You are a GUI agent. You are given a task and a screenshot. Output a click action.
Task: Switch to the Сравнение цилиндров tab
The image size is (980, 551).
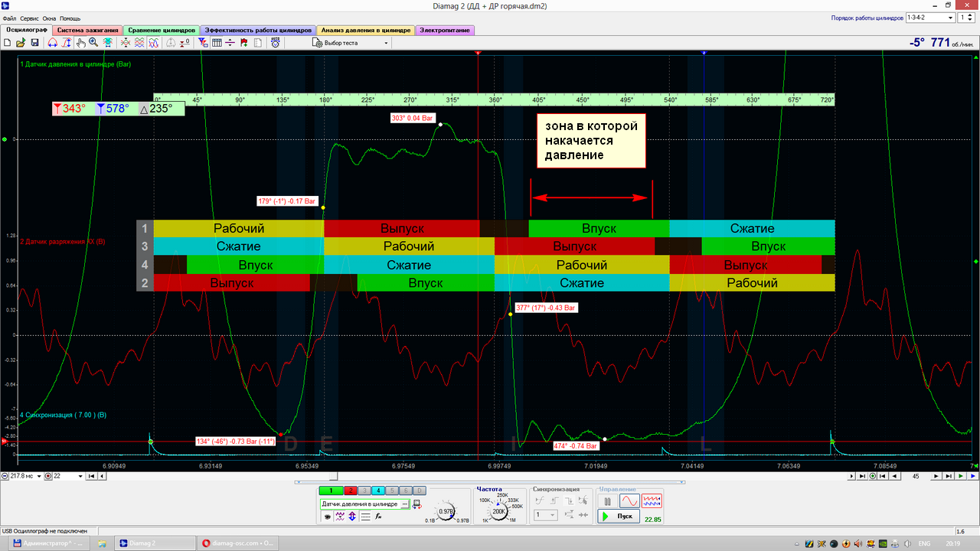click(x=162, y=31)
